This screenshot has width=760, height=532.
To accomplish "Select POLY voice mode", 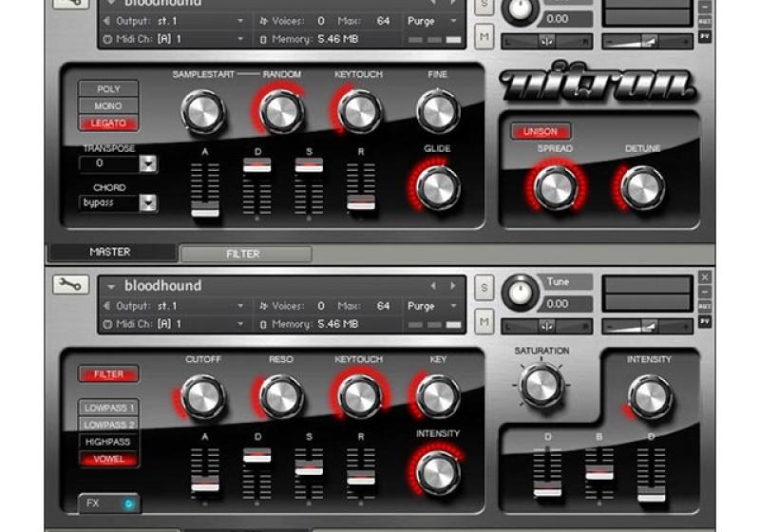I will pyautogui.click(x=108, y=89).
